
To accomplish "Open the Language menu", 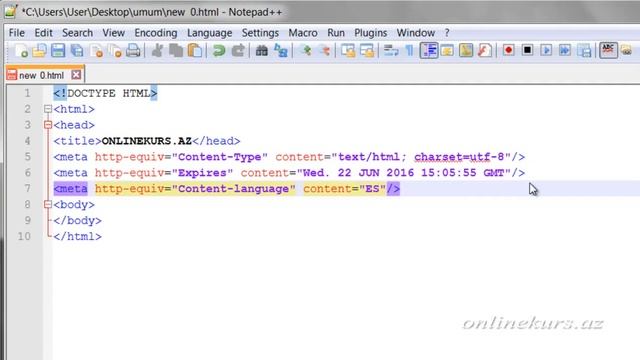I will (x=209, y=33).
